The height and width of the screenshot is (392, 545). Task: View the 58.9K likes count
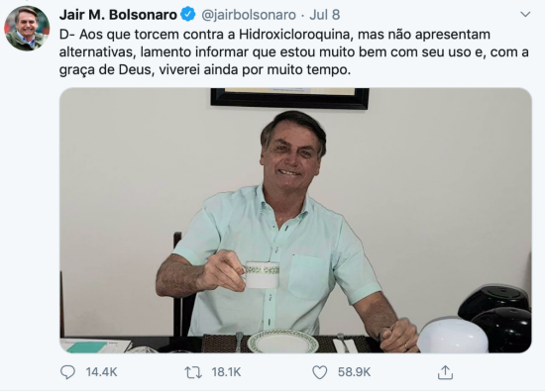(354, 372)
